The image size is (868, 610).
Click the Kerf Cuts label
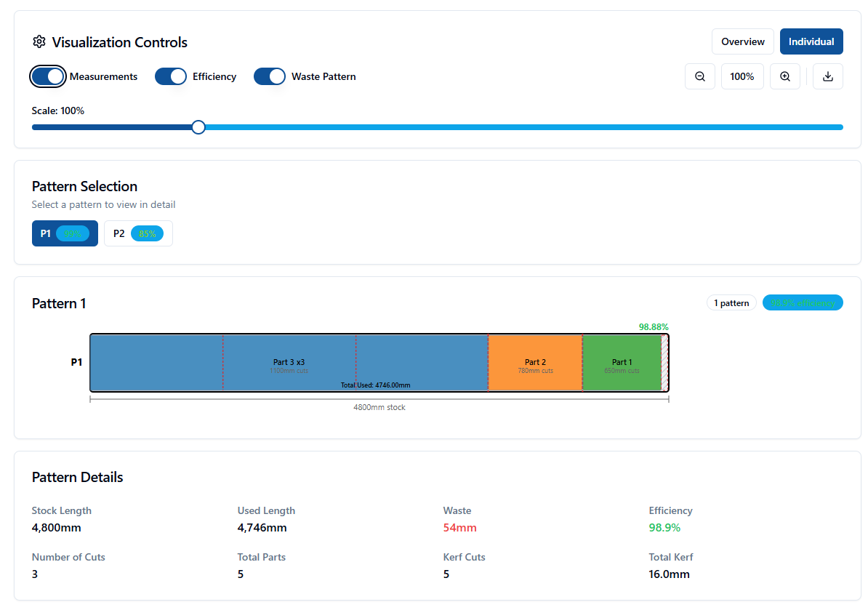click(464, 557)
